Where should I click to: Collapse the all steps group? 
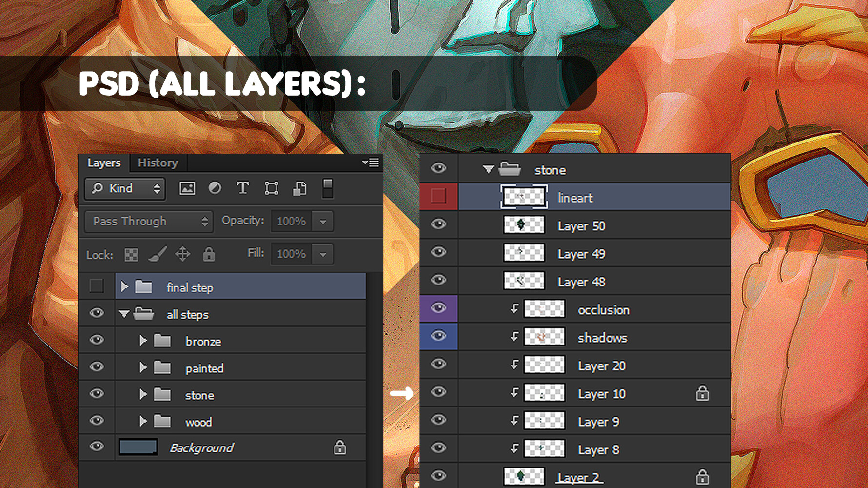point(124,314)
